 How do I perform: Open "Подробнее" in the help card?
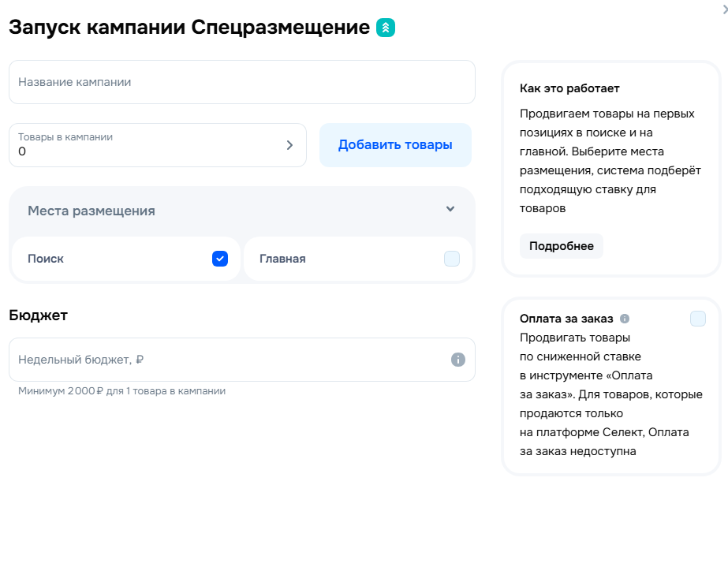[561, 245]
